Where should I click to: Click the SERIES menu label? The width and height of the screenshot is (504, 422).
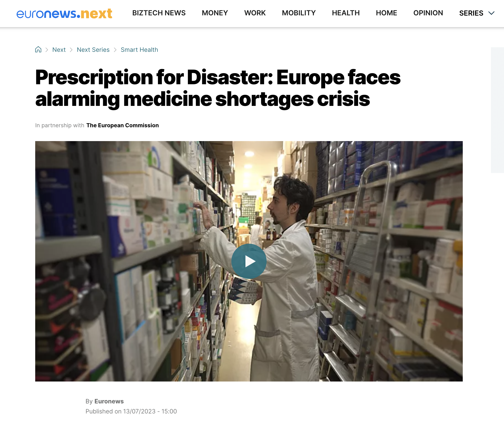click(471, 13)
